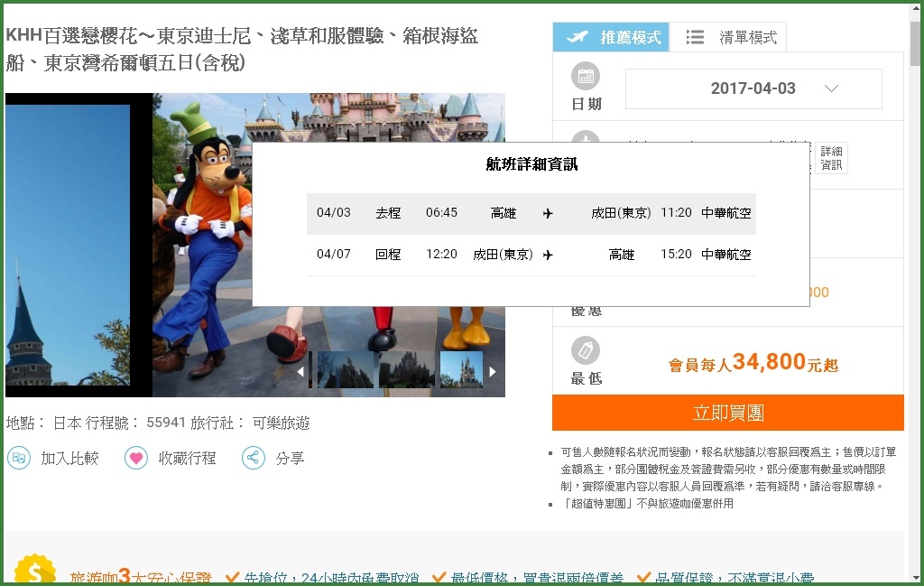924x586 pixels.
Task: Click the 34,800 member price text
Action: (769, 361)
